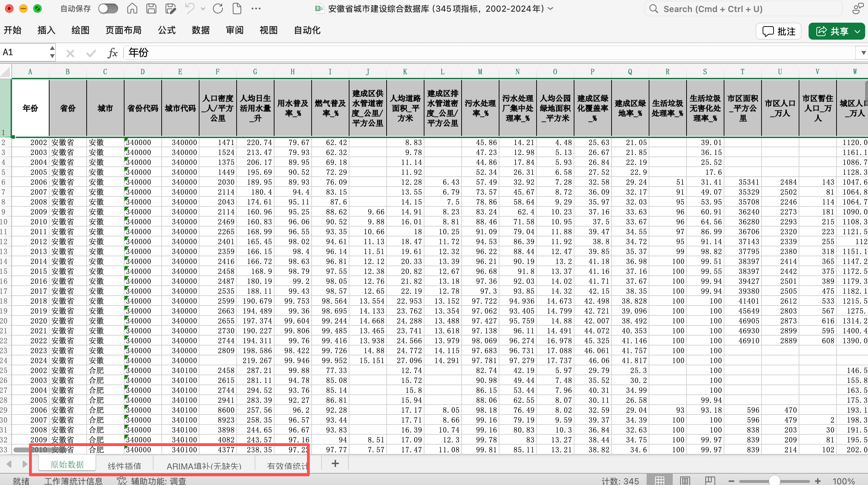Switch to Normal view in status bar
This screenshot has width=868, height=485.
pos(659,480)
